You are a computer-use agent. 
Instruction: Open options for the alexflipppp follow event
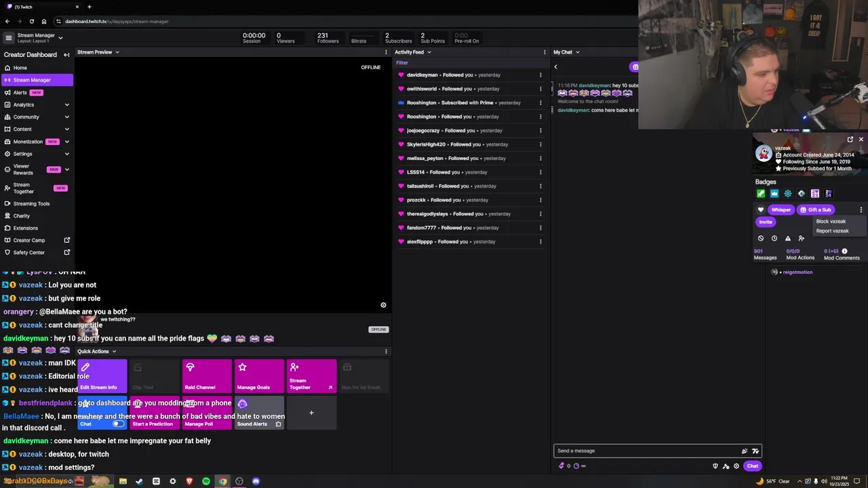coord(540,242)
